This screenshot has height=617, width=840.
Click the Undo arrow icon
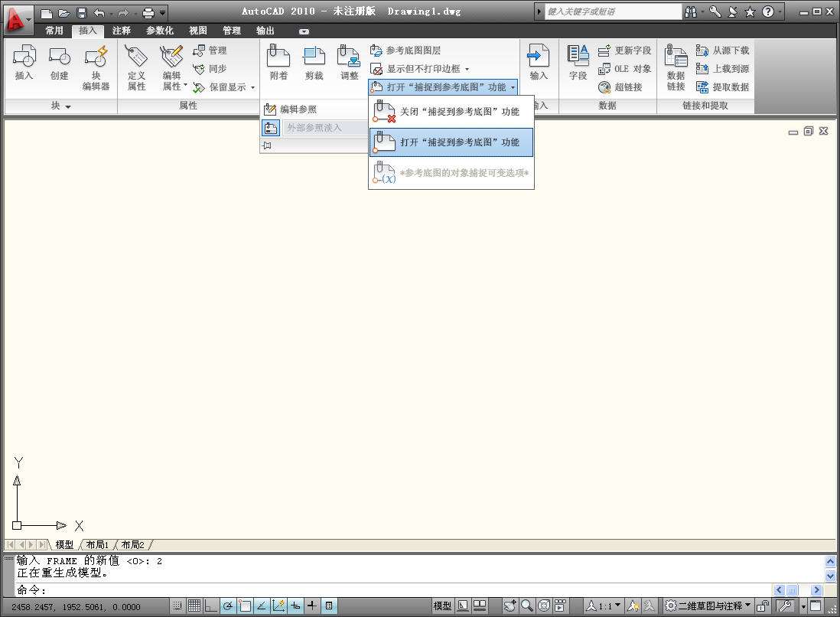tap(99, 12)
